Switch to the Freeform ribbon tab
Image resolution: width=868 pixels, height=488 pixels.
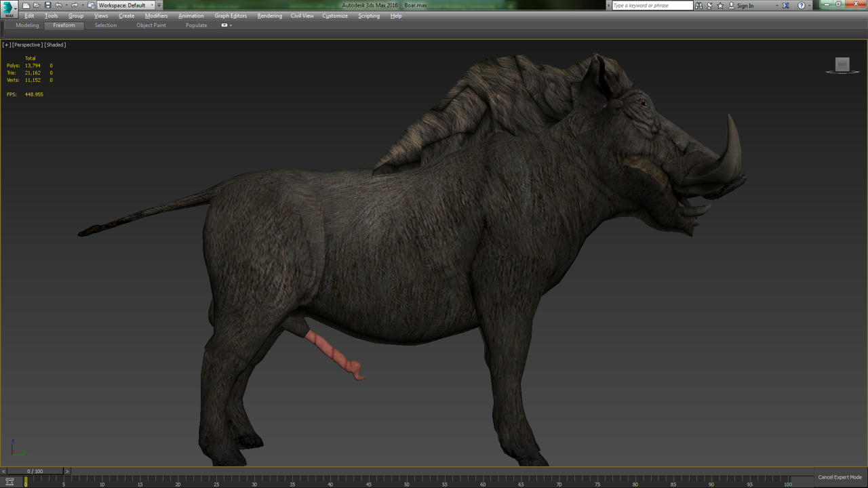[x=64, y=25]
